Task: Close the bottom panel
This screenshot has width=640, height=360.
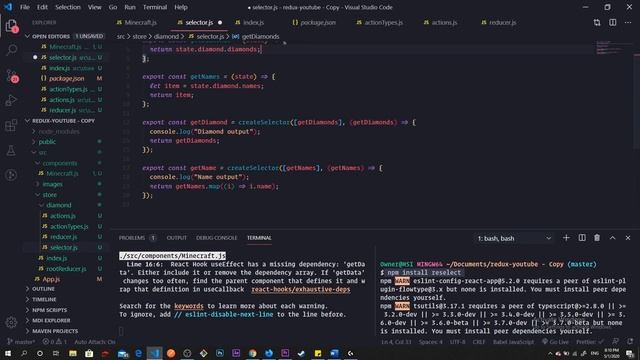Action: pyautogui.click(x=628, y=238)
